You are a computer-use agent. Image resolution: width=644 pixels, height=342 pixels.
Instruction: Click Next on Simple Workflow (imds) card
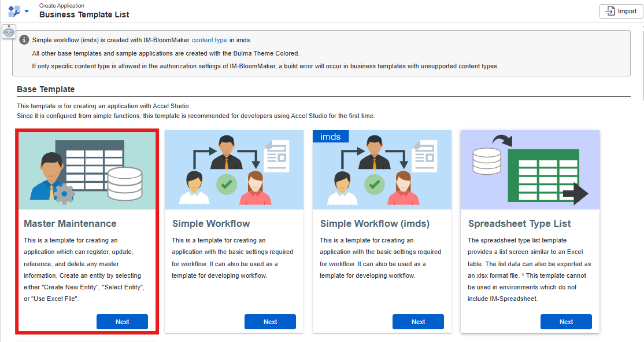pos(418,322)
